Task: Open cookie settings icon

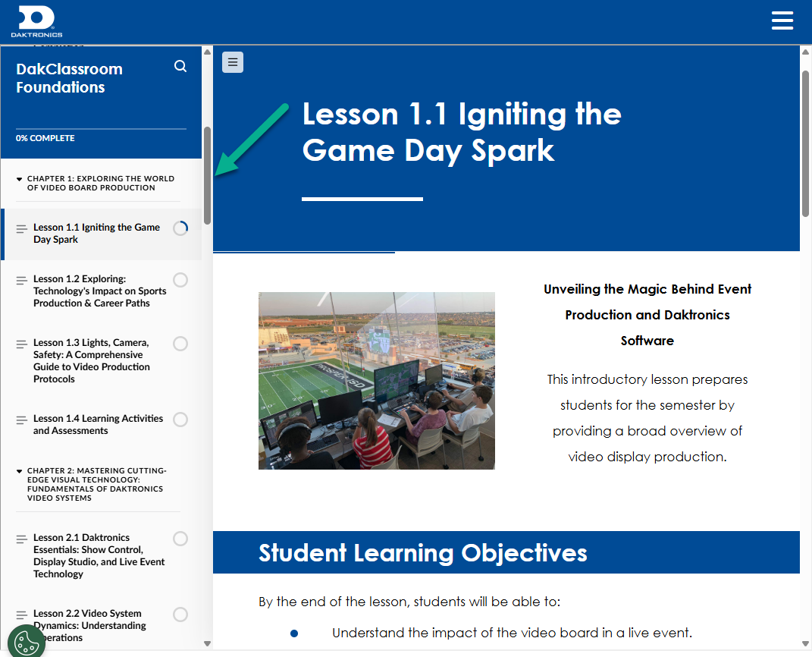Action: point(26,641)
